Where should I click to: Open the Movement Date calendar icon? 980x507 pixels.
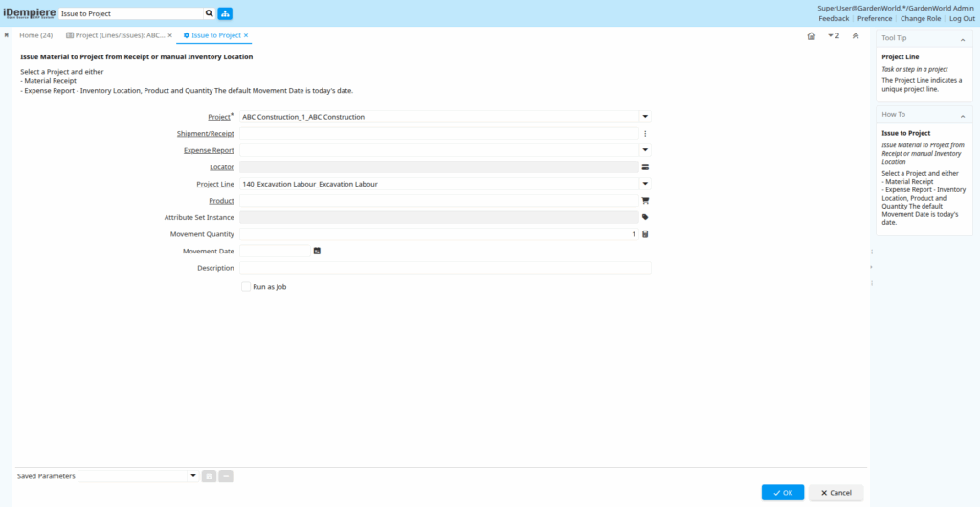tap(317, 251)
